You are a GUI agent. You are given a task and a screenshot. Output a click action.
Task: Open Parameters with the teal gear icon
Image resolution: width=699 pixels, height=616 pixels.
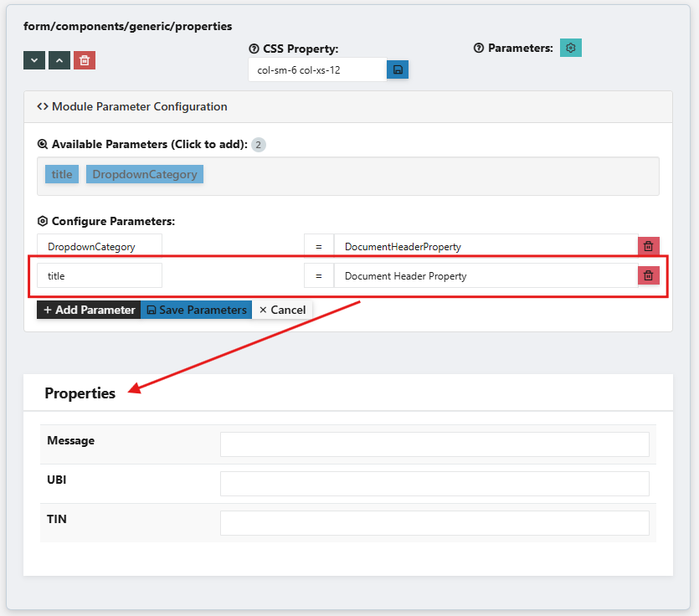point(571,48)
